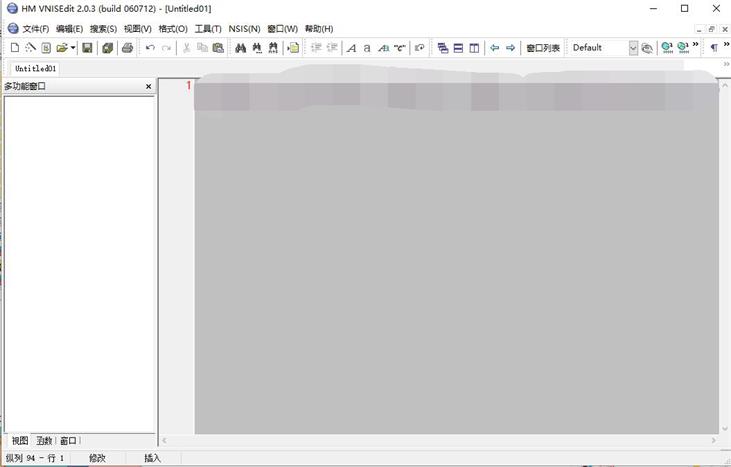Switch to the 窗口 tab in side panel

click(68, 440)
